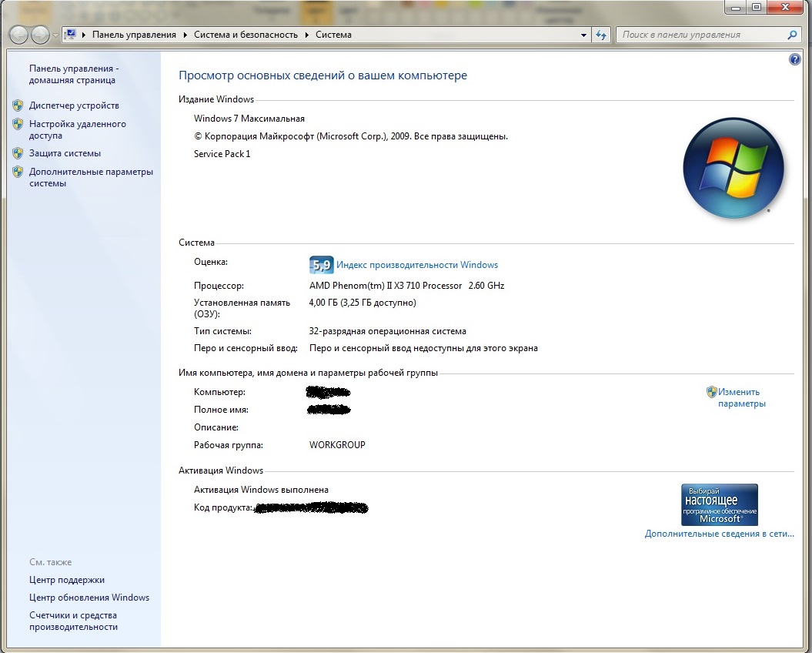The width and height of the screenshot is (812, 653).
Task: Select the Система и безопасность breadcrumb item
Action: coord(246,35)
